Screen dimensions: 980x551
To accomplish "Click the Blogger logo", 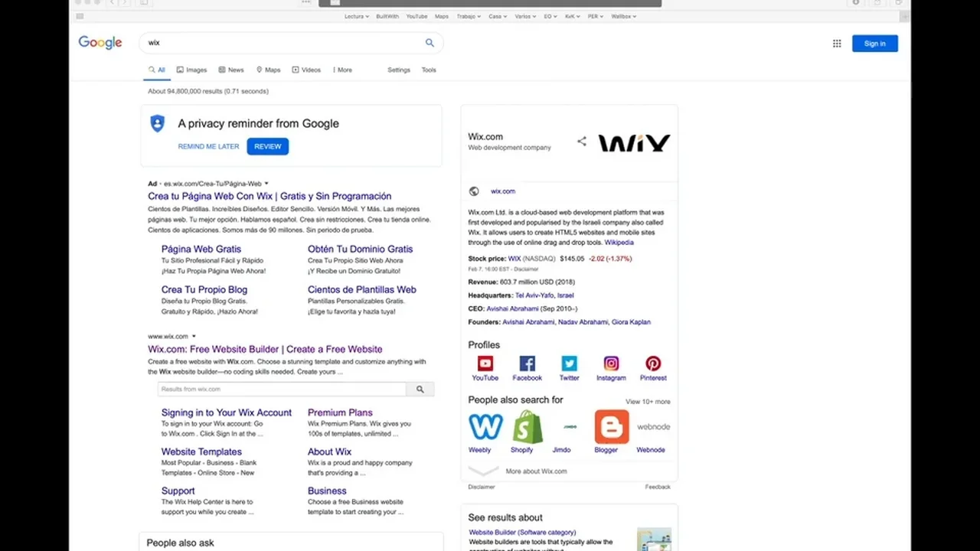I will [x=612, y=427].
